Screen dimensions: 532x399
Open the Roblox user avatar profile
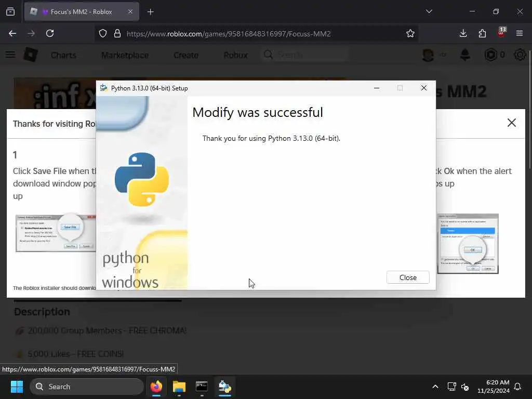coord(428,55)
